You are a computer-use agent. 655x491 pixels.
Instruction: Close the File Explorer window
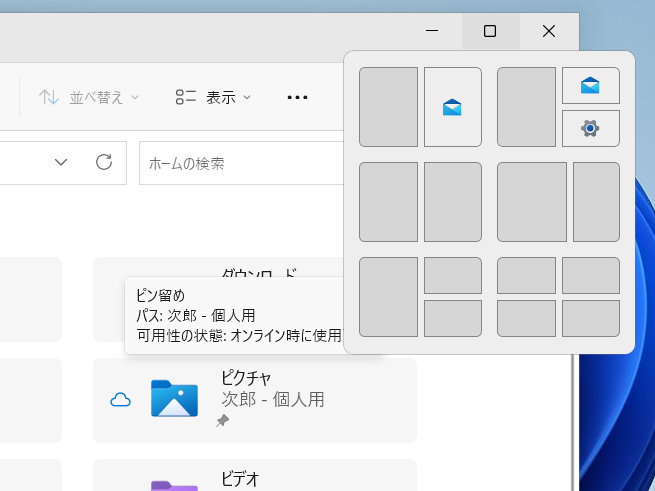pos(549,31)
